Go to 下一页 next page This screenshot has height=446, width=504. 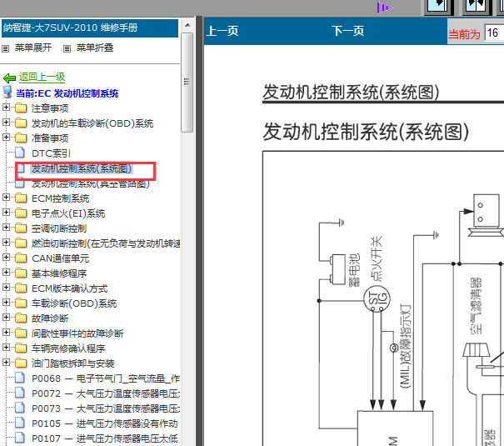347,31
